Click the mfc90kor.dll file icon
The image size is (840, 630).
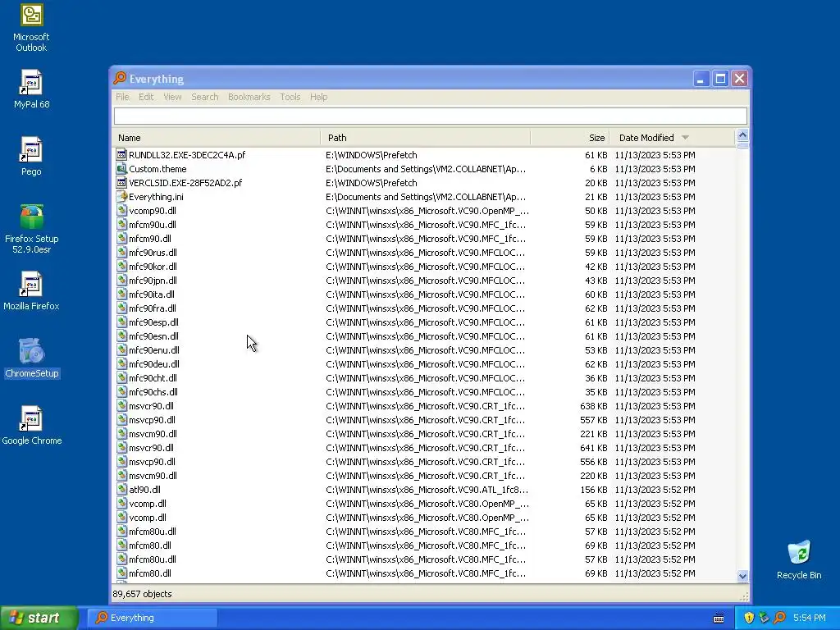(x=121, y=267)
